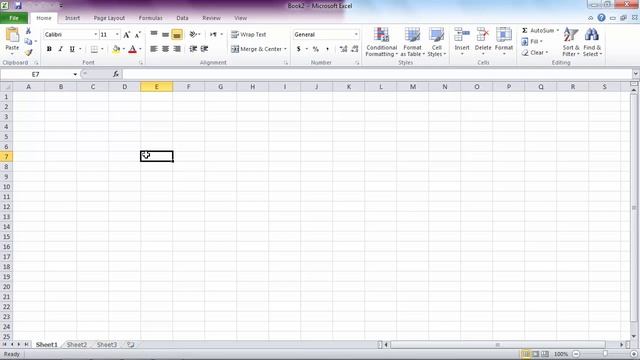
Task: Decrease font size with Shrink Font
Action: 138,35
